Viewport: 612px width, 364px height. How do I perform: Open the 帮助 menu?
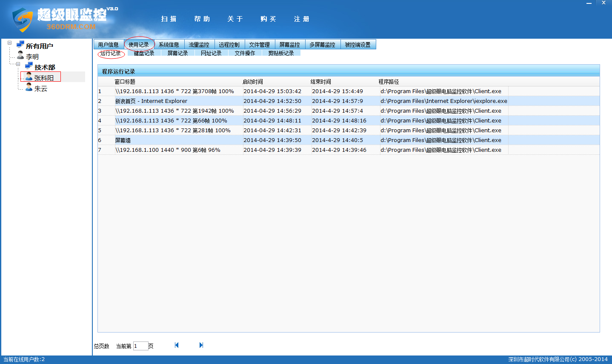click(202, 19)
